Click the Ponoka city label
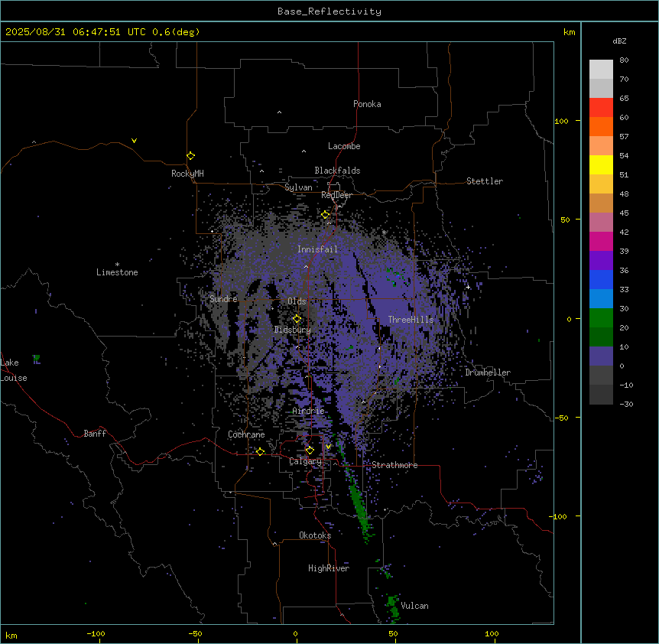This screenshot has height=644, width=659. 367,104
